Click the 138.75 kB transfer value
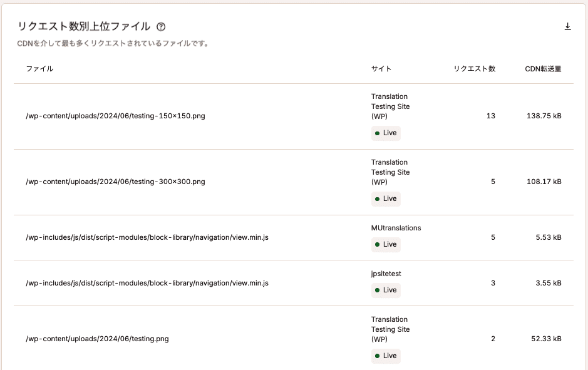This screenshot has width=588, height=370. 543,116
